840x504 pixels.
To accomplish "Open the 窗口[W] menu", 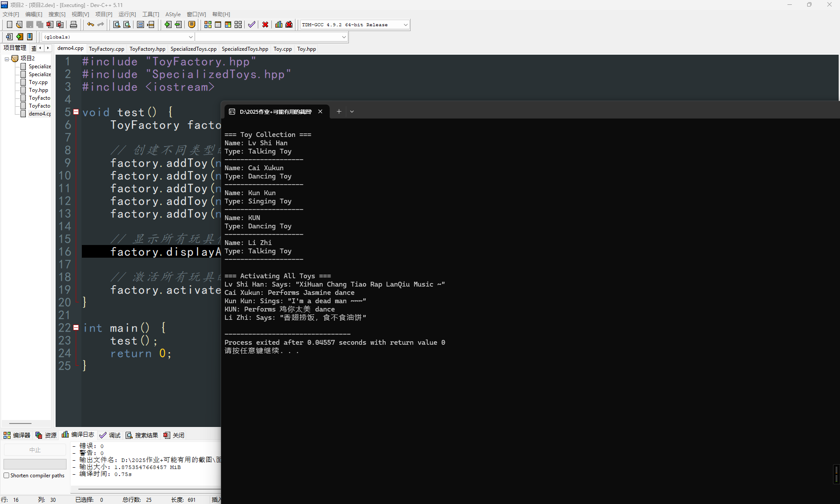I will 196,14.
